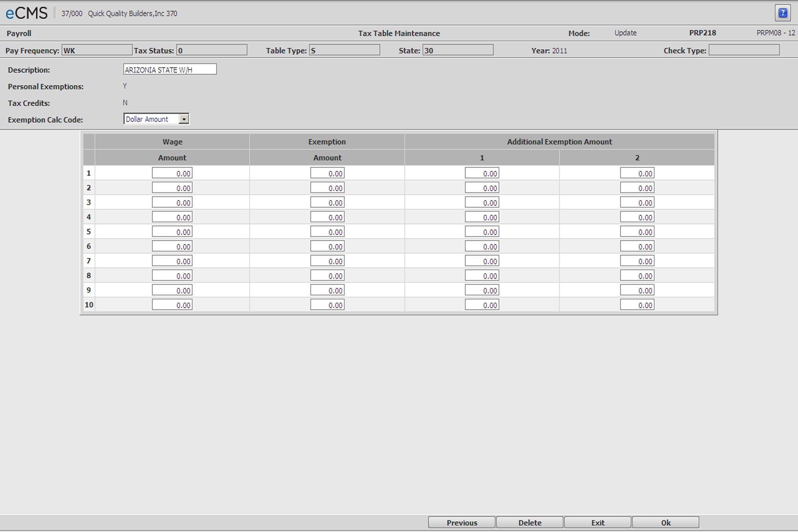Select the Exit button
798x532 pixels.
[x=597, y=522]
